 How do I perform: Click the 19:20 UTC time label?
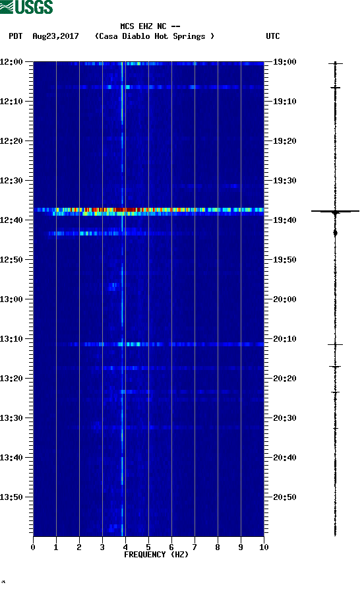pyautogui.click(x=285, y=141)
